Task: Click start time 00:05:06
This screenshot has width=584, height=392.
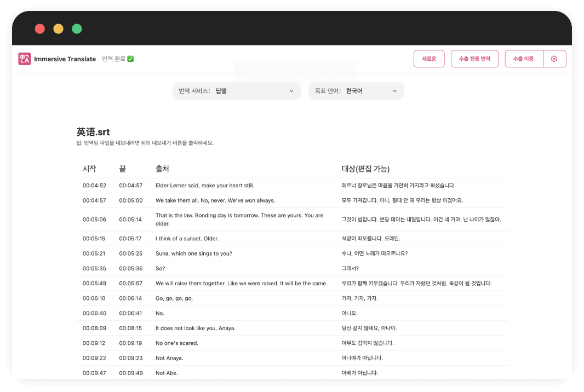Action: click(x=94, y=219)
